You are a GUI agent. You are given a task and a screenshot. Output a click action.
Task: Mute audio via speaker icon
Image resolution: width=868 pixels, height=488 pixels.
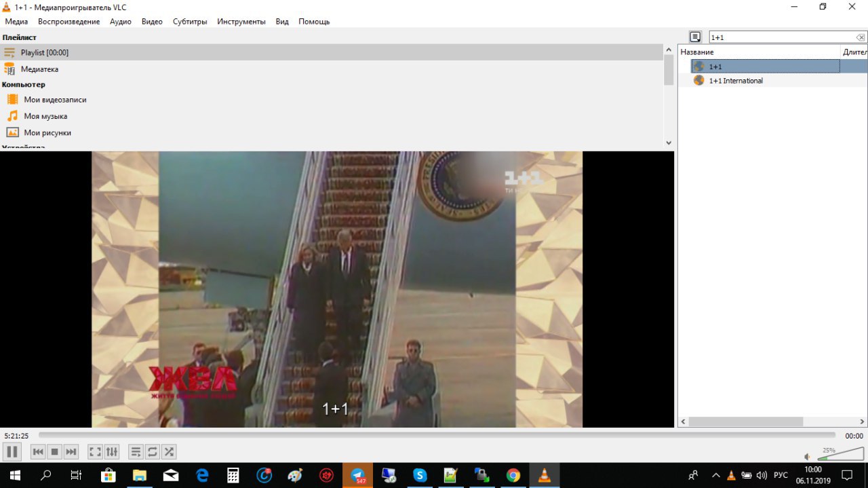click(x=807, y=457)
